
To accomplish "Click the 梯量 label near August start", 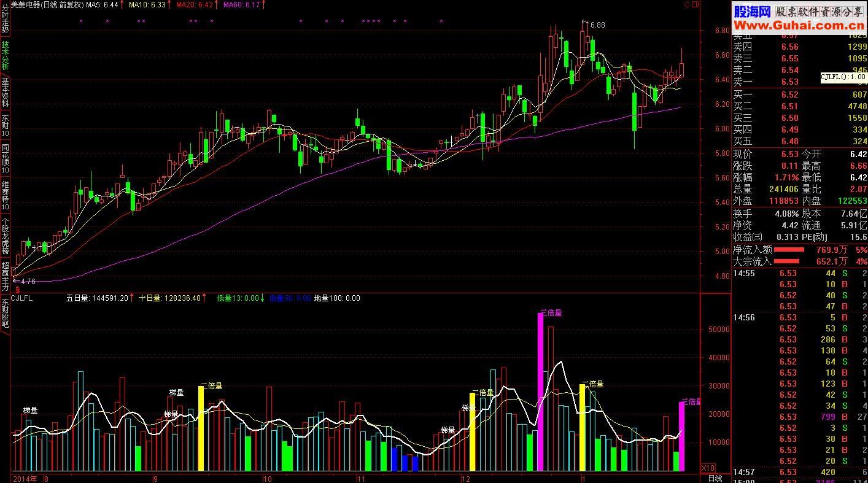I will [x=31, y=410].
